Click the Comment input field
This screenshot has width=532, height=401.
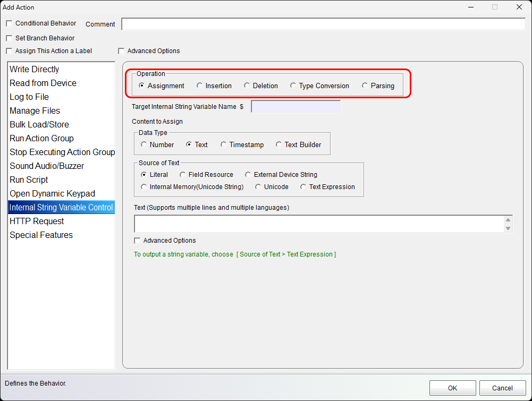[323, 24]
